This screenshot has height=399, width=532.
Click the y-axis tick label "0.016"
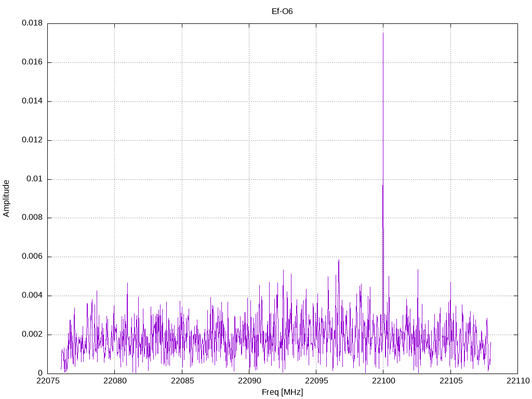point(32,62)
